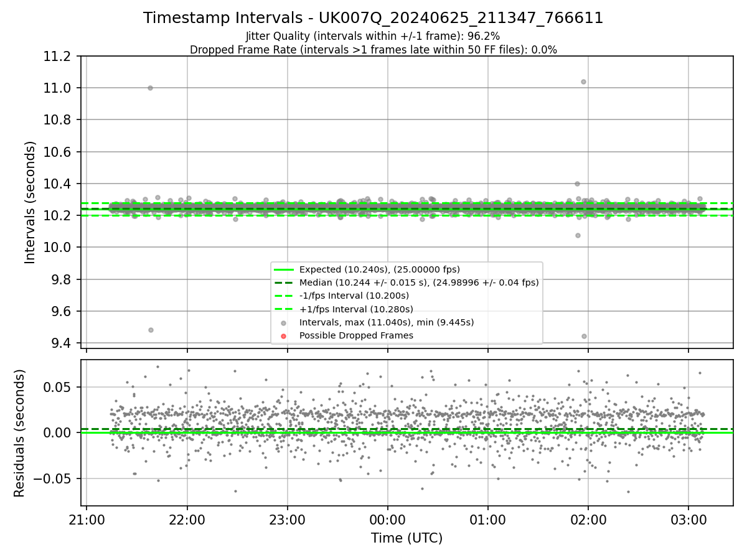Click the 'Jitter Quality' subtitle reading 96.2%
Screen dimensions: 747x560
click(373, 36)
